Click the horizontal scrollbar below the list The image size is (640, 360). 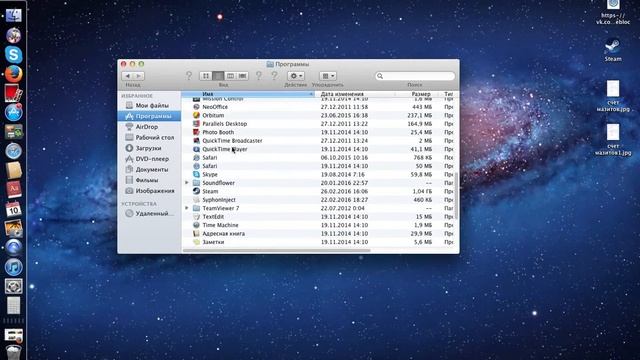pyautogui.click(x=277, y=250)
